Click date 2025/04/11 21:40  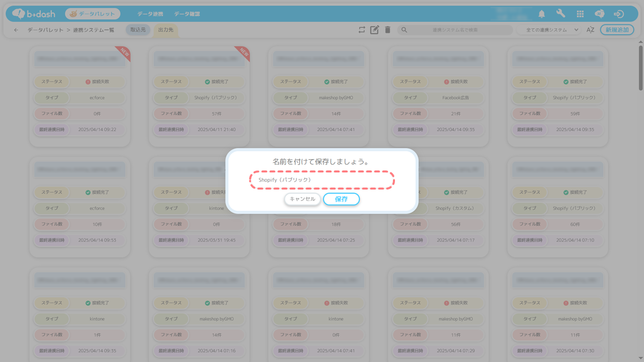click(216, 130)
